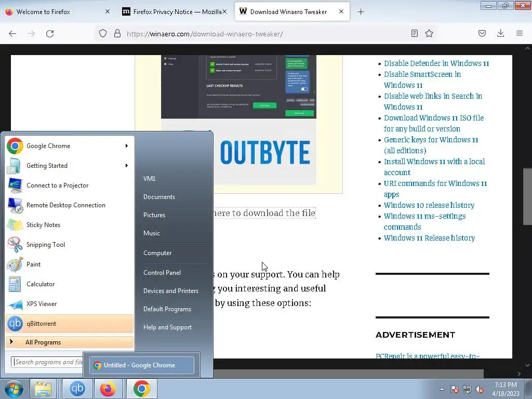Image resolution: width=532 pixels, height=399 pixels.
Task: Switch to Firefox taskbar icon
Action: 108,389
